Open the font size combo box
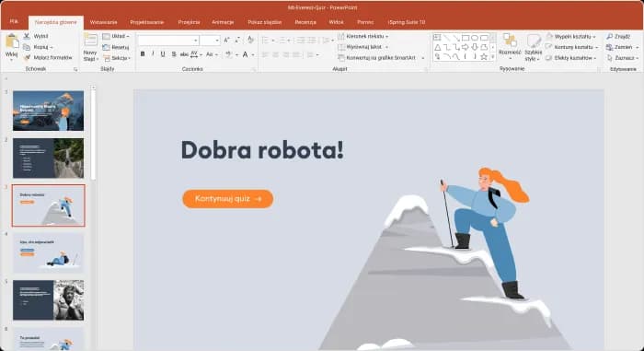The image size is (644, 351). coord(211,40)
